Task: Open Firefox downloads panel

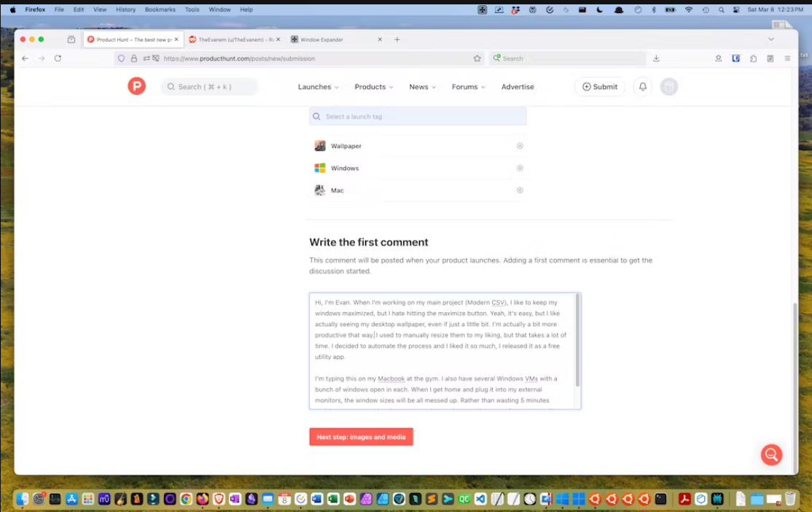Action: (656, 58)
